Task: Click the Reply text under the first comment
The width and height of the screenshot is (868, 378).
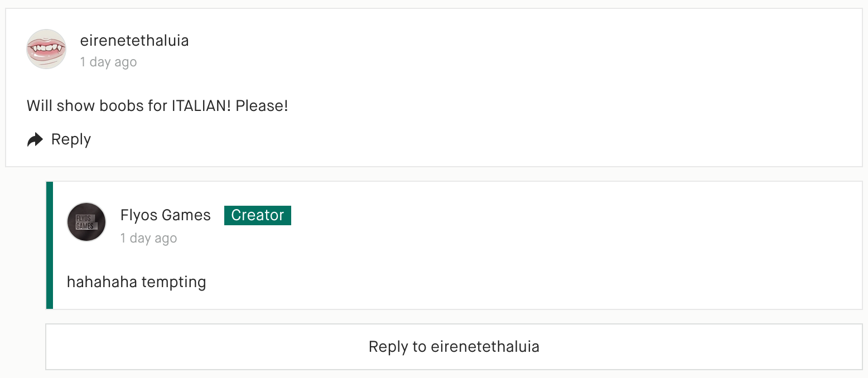Action: coord(71,139)
